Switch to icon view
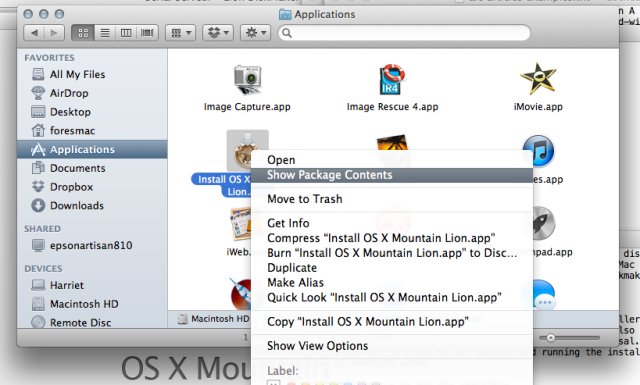 point(83,33)
